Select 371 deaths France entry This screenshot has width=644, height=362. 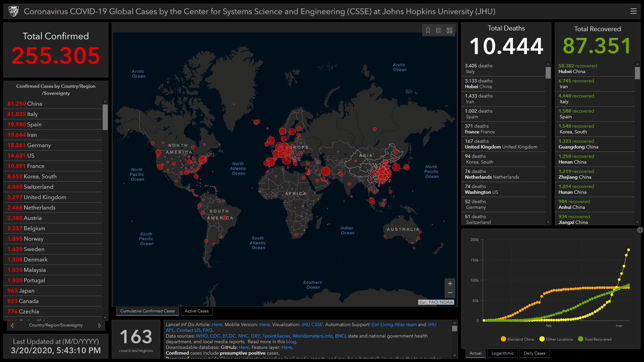[504, 129]
